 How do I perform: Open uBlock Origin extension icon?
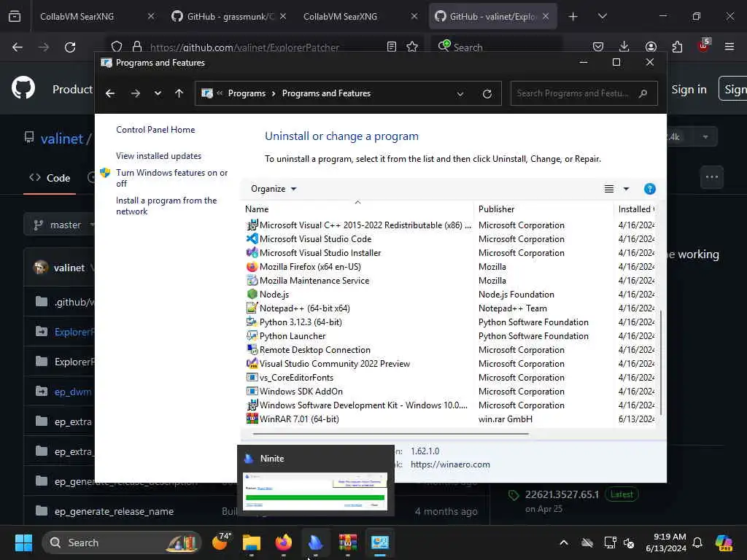pyautogui.click(x=704, y=46)
